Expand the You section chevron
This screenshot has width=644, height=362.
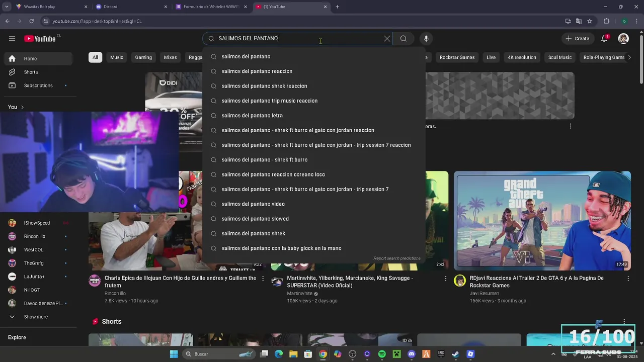click(22, 107)
